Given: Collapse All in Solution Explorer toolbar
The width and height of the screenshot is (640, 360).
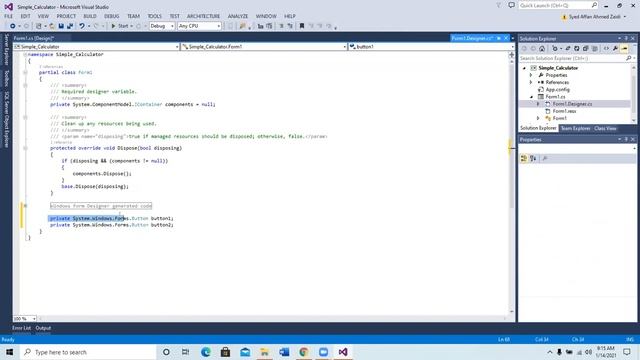Looking at the screenshot, I should 585,49.
